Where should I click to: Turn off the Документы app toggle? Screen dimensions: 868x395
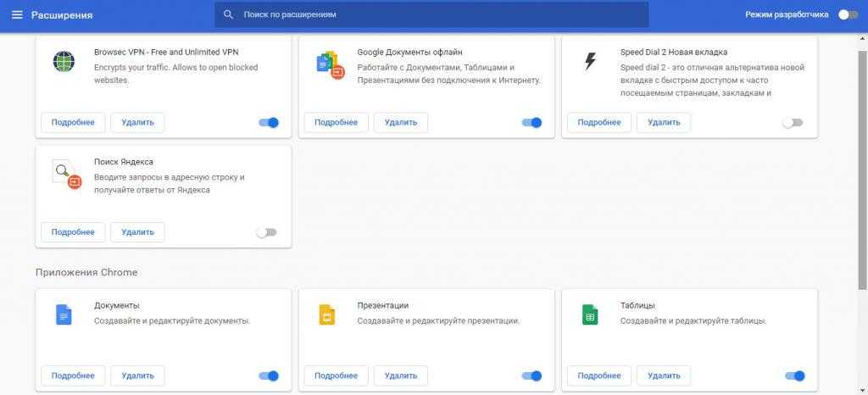(x=269, y=376)
